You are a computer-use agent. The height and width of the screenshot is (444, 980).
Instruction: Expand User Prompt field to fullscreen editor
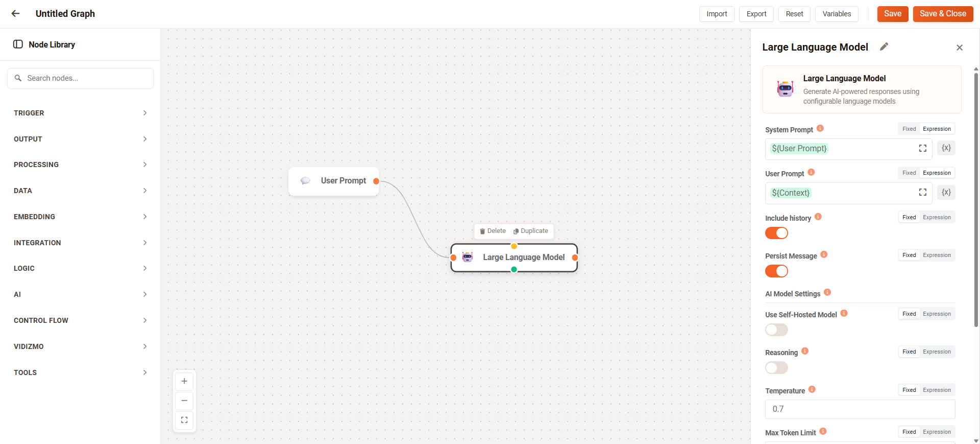point(923,192)
